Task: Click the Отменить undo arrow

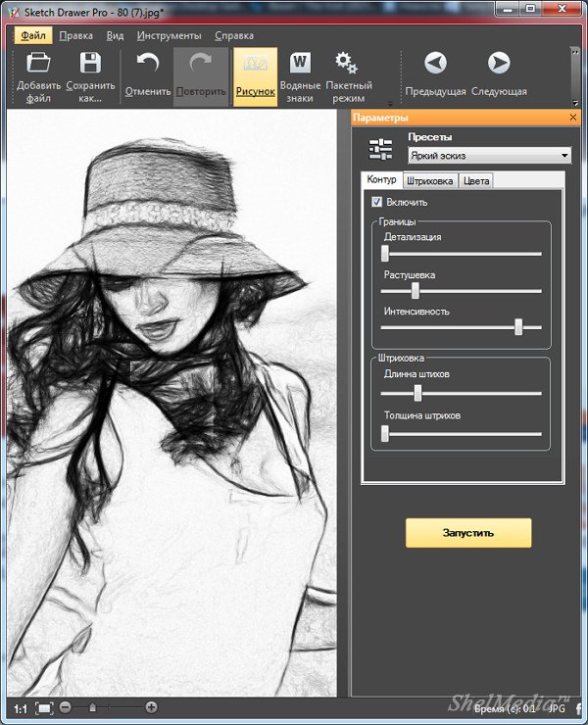Action: pos(148,65)
